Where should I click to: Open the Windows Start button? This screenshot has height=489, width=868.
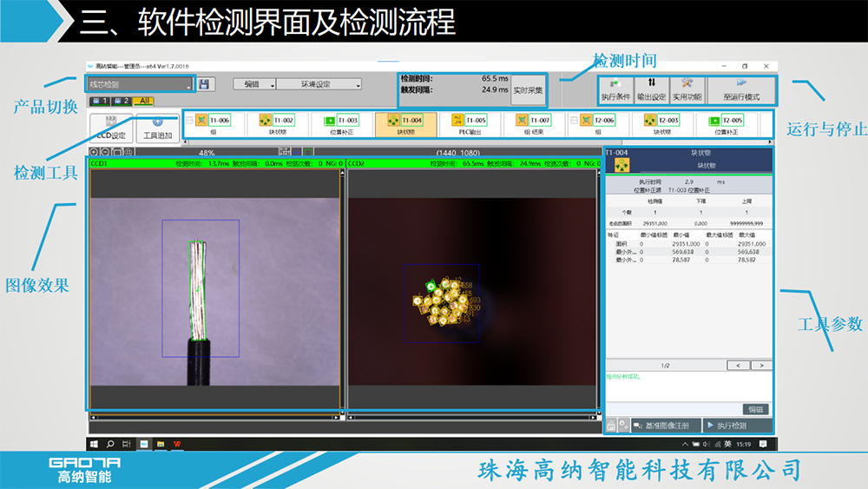point(94,444)
